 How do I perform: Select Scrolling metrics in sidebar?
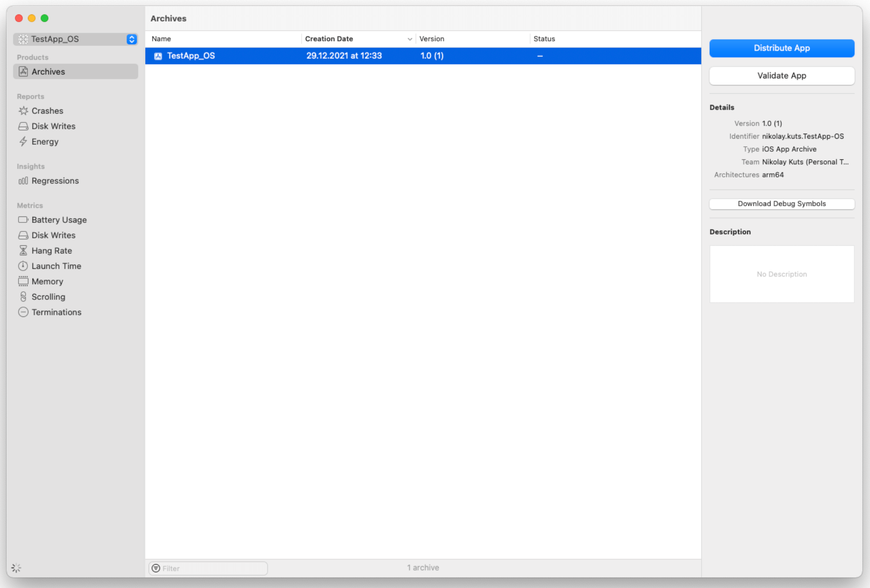pos(49,297)
